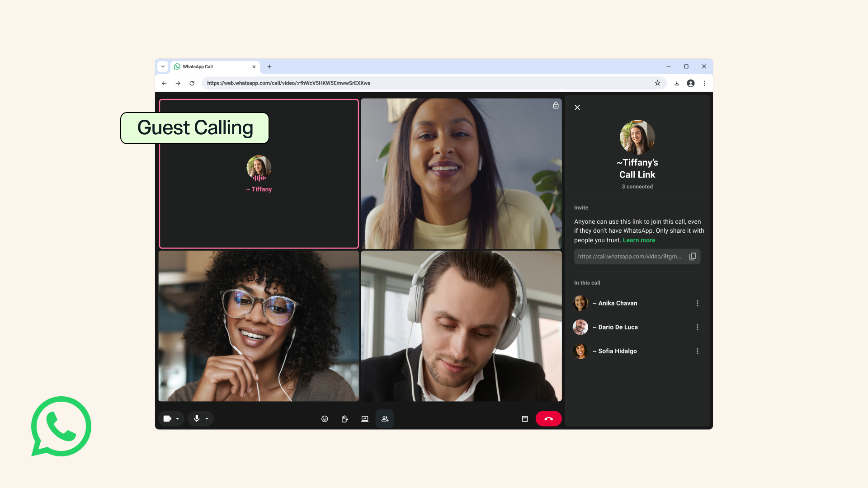Click the call link URL field
This screenshot has width=868, height=488.
click(x=637, y=257)
